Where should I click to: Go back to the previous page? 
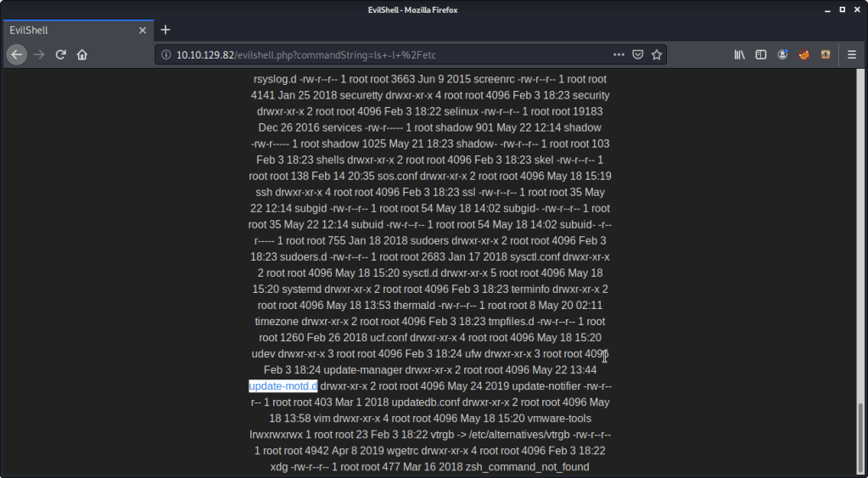pos(17,54)
